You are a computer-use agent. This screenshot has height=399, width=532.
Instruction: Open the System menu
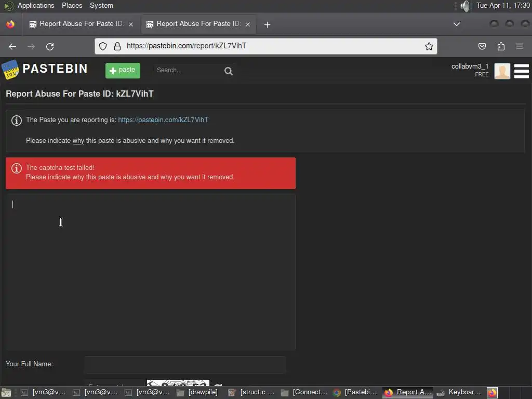click(x=101, y=5)
